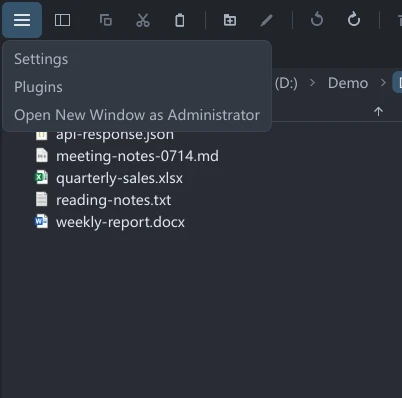This screenshot has width=402, height=398.
Task: Select the file weekly-report.docx
Action: pyautogui.click(x=120, y=222)
